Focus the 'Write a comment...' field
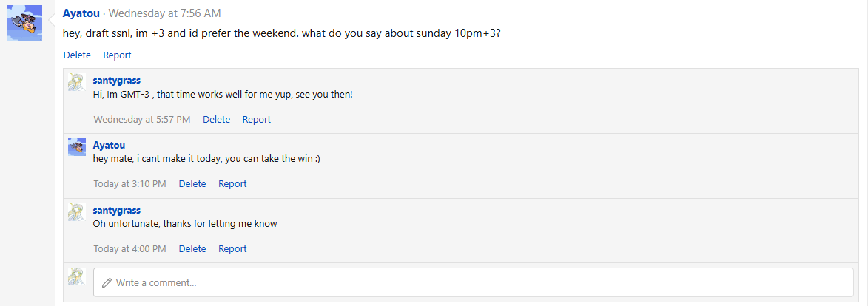 point(474,282)
